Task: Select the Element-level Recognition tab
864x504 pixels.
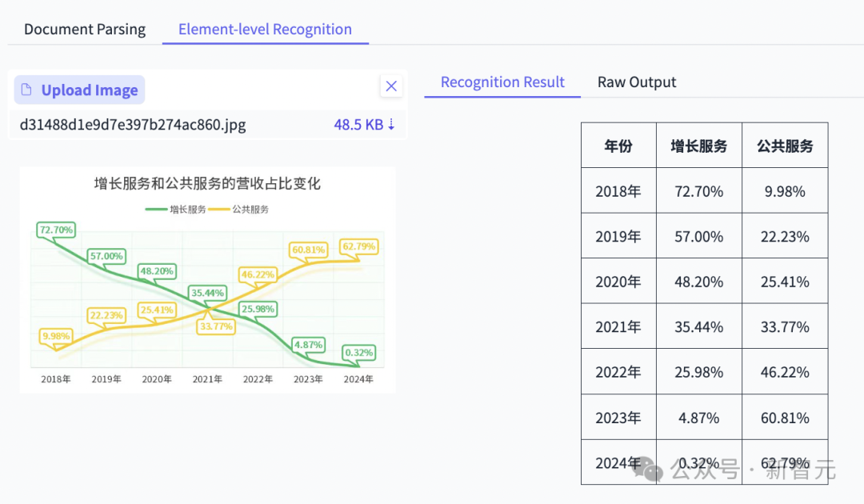Action: pyautogui.click(x=265, y=30)
